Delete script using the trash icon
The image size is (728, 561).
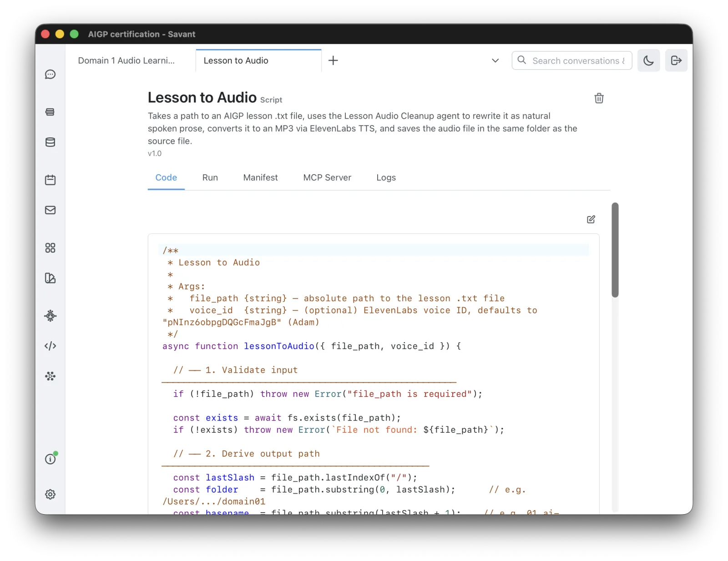pos(599,98)
